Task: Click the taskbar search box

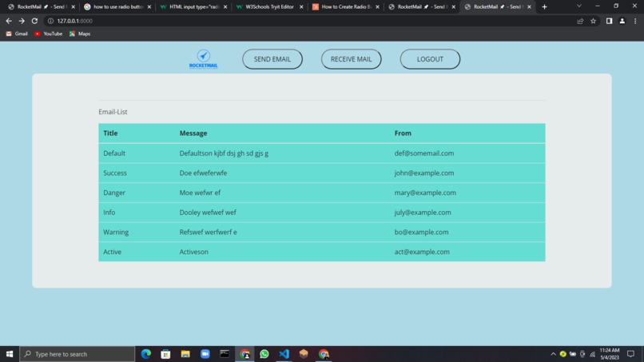Action: pos(78,354)
